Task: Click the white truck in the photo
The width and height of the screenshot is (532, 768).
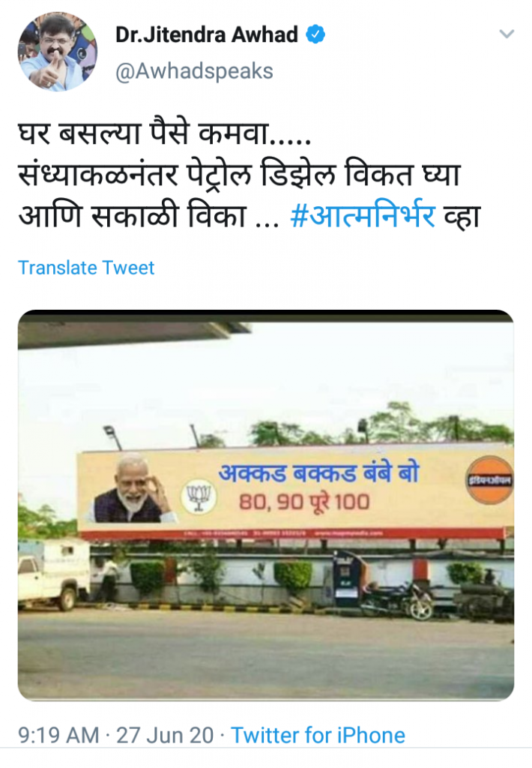Action: click(54, 574)
